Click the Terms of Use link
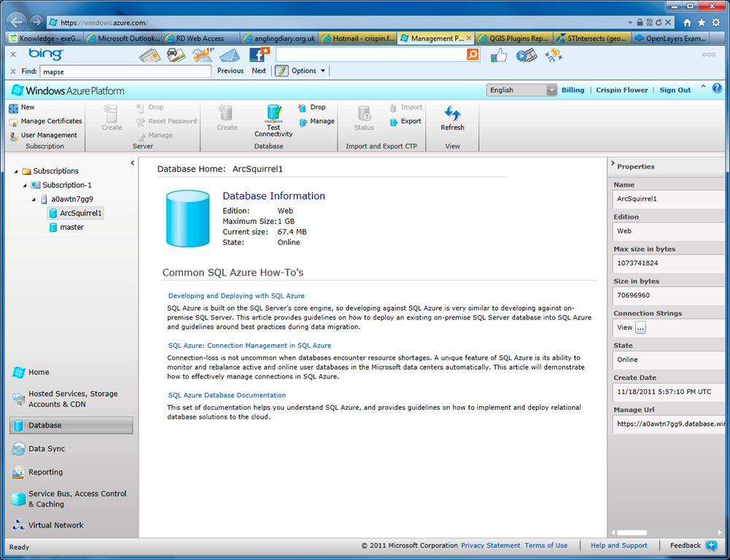The width and height of the screenshot is (730, 560). 546,545
